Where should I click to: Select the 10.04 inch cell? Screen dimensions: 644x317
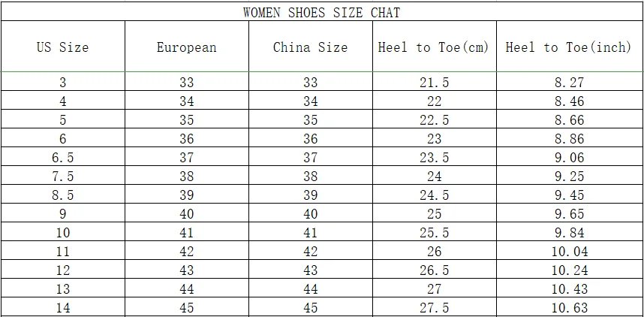point(569,252)
